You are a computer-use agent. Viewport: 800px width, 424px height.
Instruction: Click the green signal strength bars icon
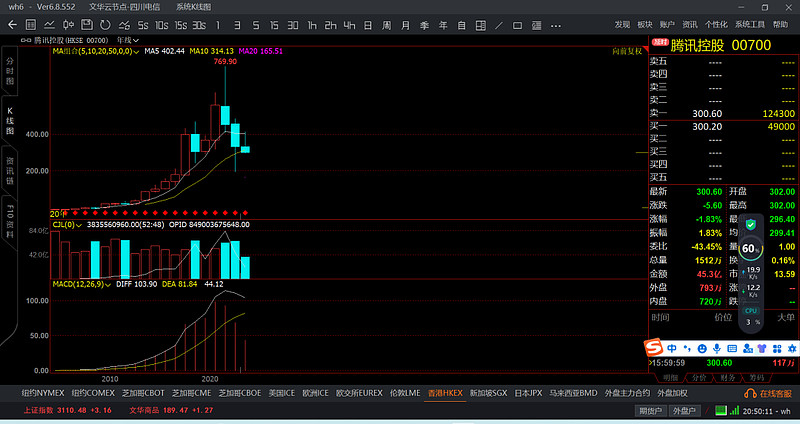[x=734, y=410]
